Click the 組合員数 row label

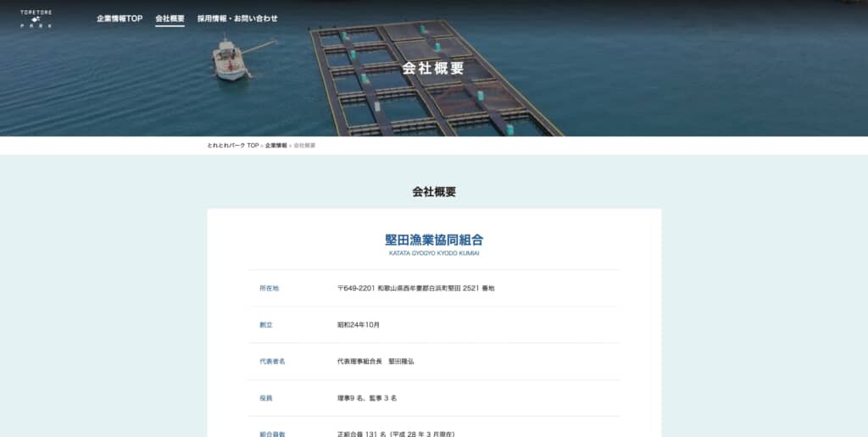272,434
